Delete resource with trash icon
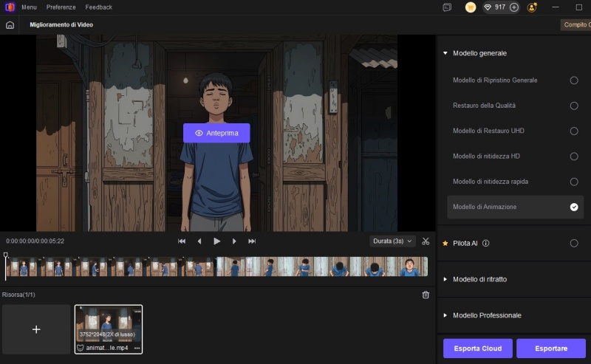591x364 pixels. [426, 295]
